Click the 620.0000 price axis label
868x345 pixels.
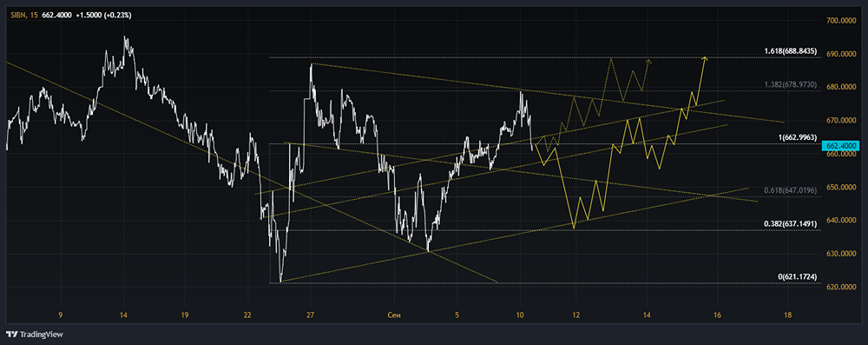point(841,288)
